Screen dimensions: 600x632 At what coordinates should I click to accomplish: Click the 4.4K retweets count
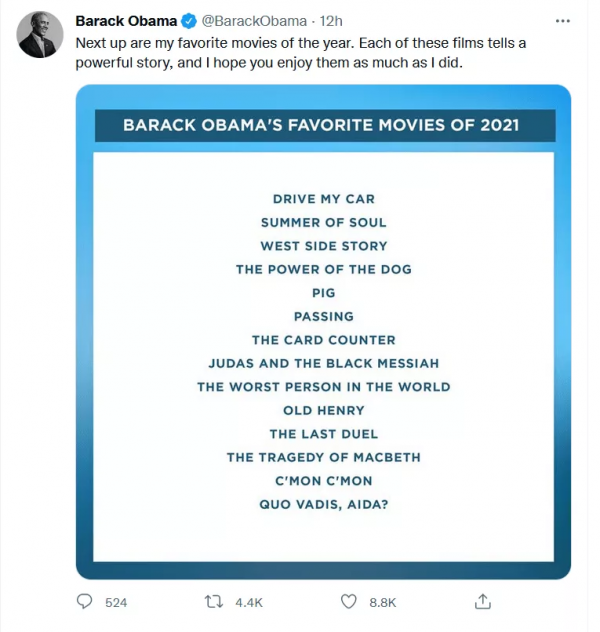(x=248, y=602)
